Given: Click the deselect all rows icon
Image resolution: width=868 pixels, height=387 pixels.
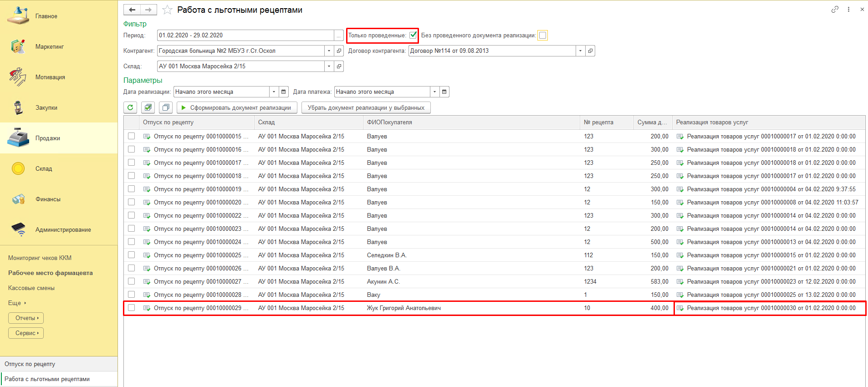Looking at the screenshot, I should point(166,107).
